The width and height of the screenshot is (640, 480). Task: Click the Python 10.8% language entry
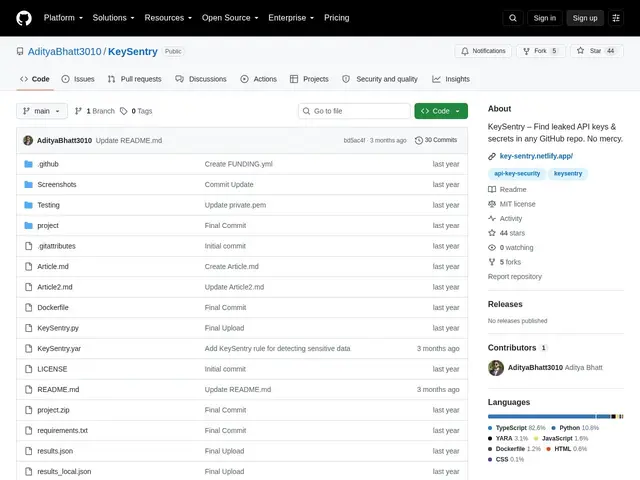tap(575, 428)
